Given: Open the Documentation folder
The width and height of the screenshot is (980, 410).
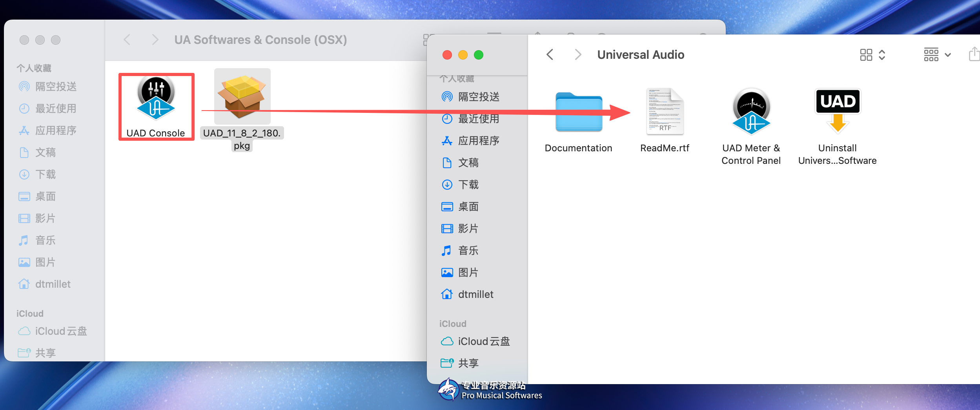Looking at the screenshot, I should click(x=579, y=112).
